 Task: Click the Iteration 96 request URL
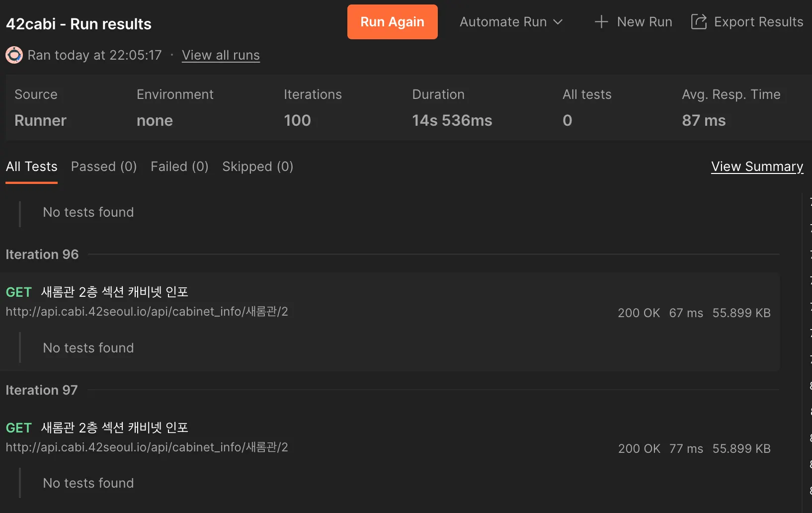click(147, 312)
